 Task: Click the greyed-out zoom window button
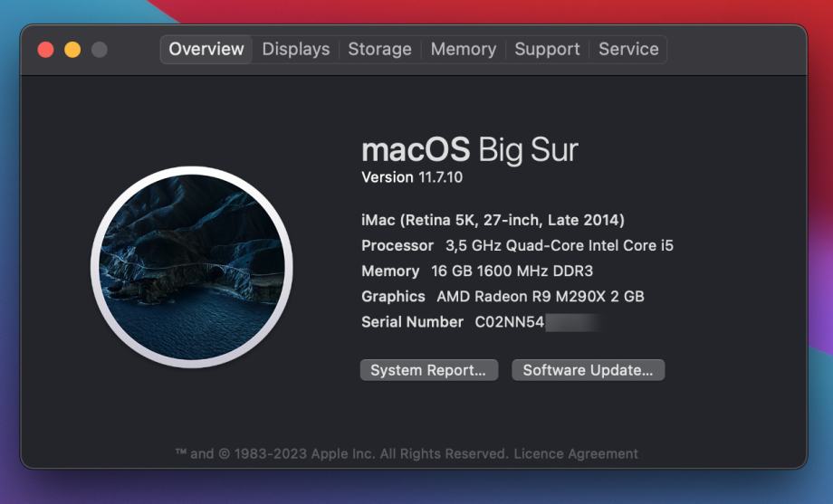[x=100, y=50]
